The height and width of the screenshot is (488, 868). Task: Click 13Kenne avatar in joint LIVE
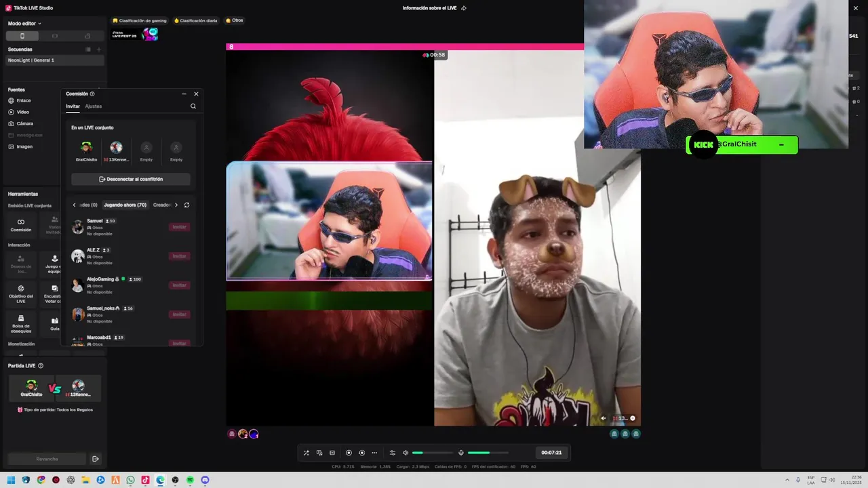117,147
